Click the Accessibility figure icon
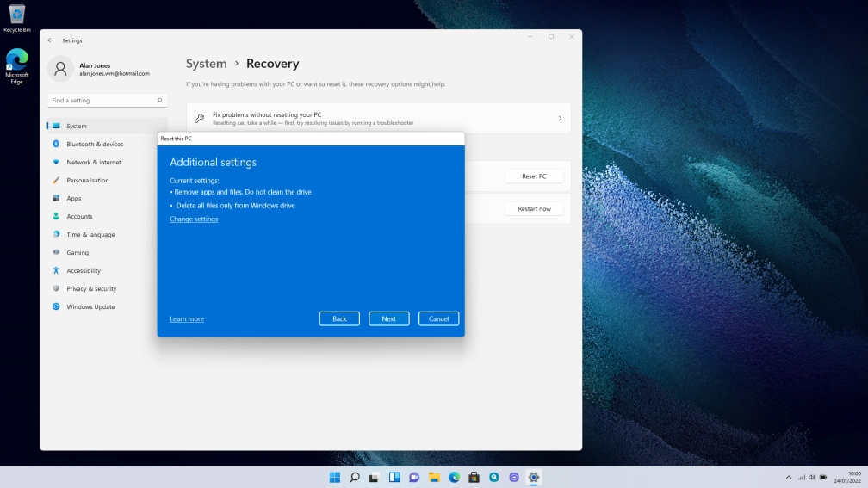 56,270
